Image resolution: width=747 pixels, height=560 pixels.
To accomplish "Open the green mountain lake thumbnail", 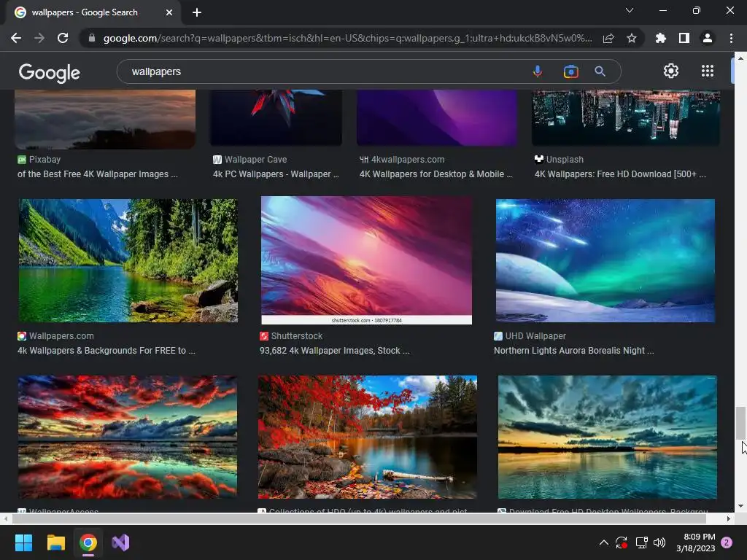I will [128, 260].
